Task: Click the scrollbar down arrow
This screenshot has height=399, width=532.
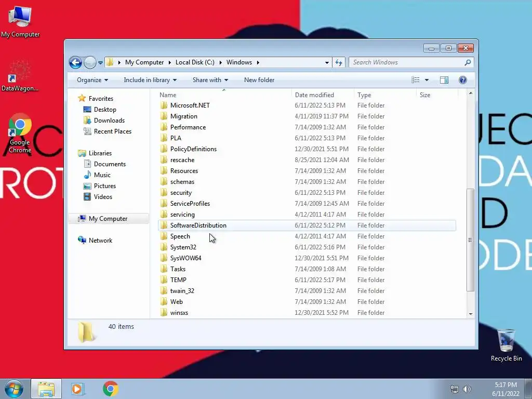Action: [x=471, y=314]
